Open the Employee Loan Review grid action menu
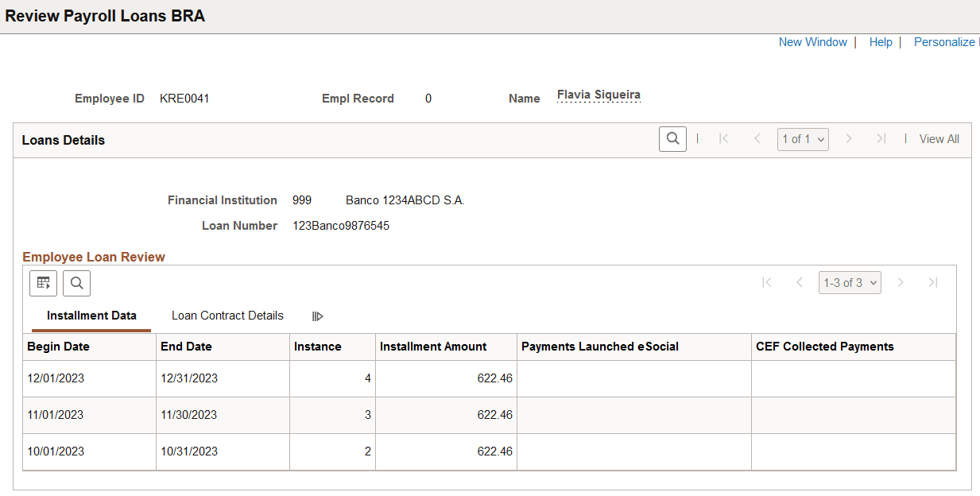The width and height of the screenshot is (980, 496). 43,283
